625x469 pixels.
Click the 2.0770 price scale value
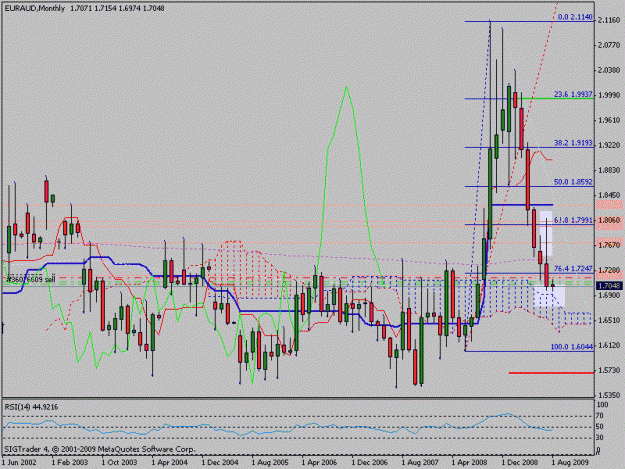(x=609, y=45)
